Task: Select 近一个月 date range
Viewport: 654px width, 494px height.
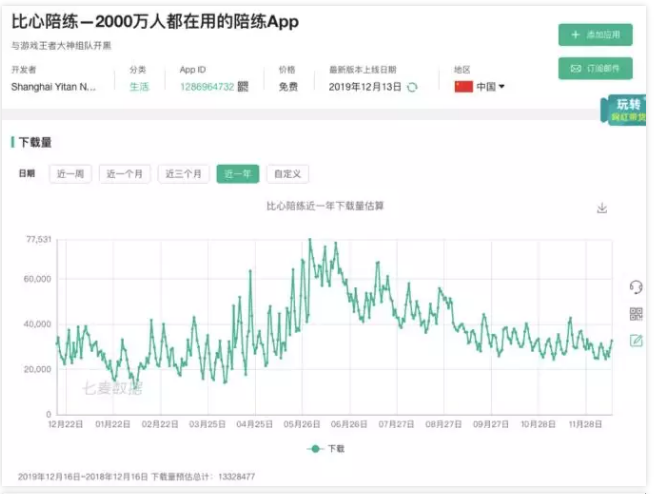Action: [124, 174]
